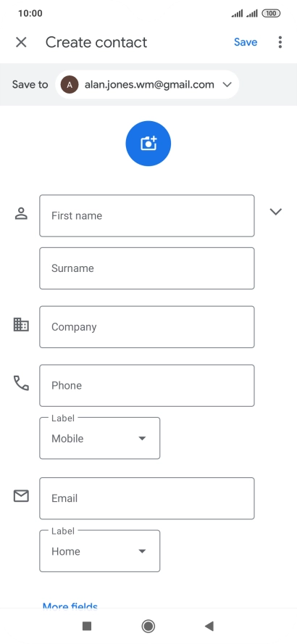The image size is (297, 644).
Task: Tap the Android back navigation triangle
Action: [209, 626]
